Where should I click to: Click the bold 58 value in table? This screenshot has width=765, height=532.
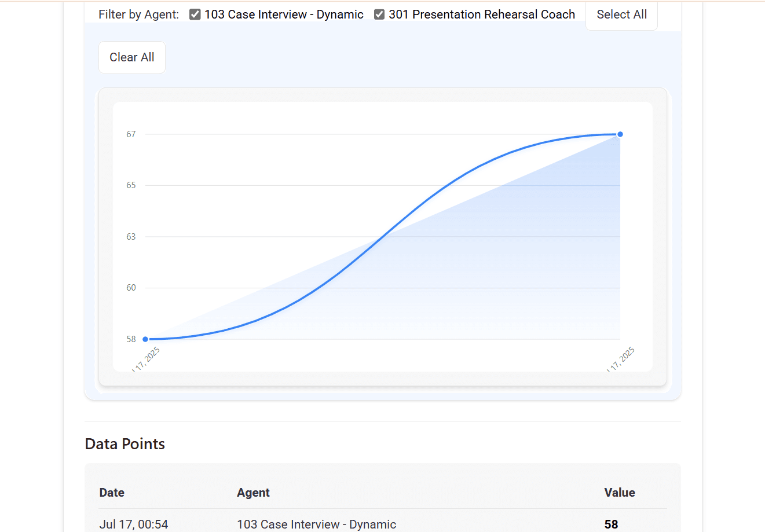[611, 524]
